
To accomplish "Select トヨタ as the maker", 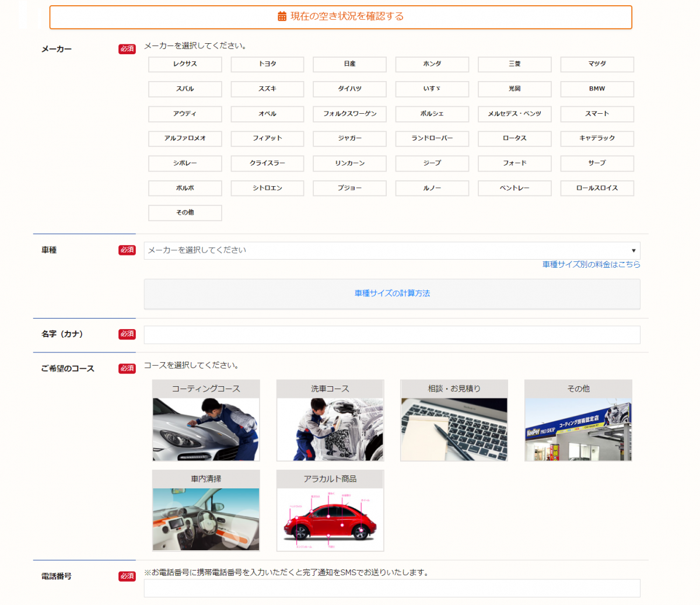I will point(267,64).
